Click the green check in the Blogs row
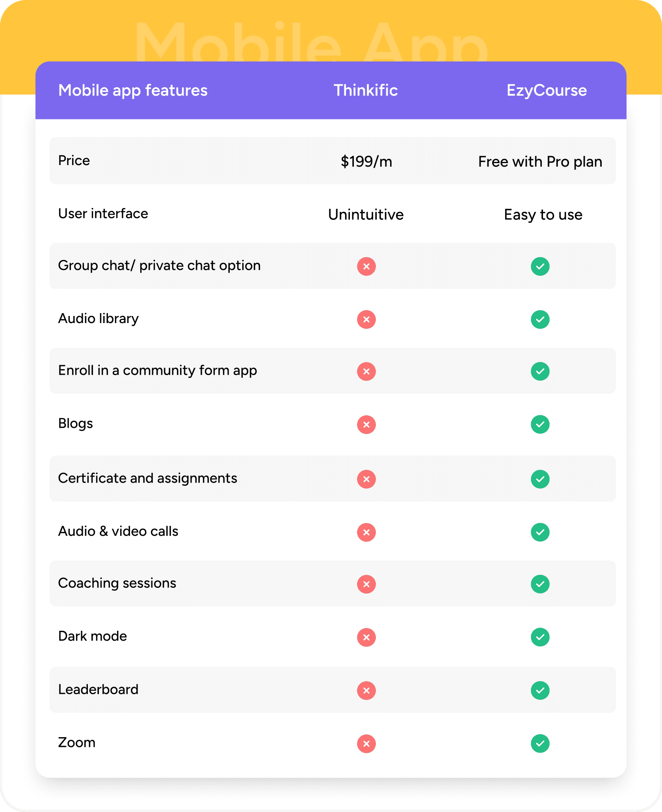This screenshot has height=812, width=662. [x=540, y=424]
